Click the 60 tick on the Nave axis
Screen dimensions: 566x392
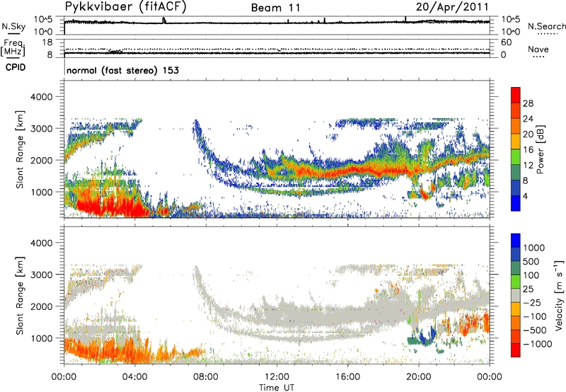pyautogui.click(x=506, y=42)
